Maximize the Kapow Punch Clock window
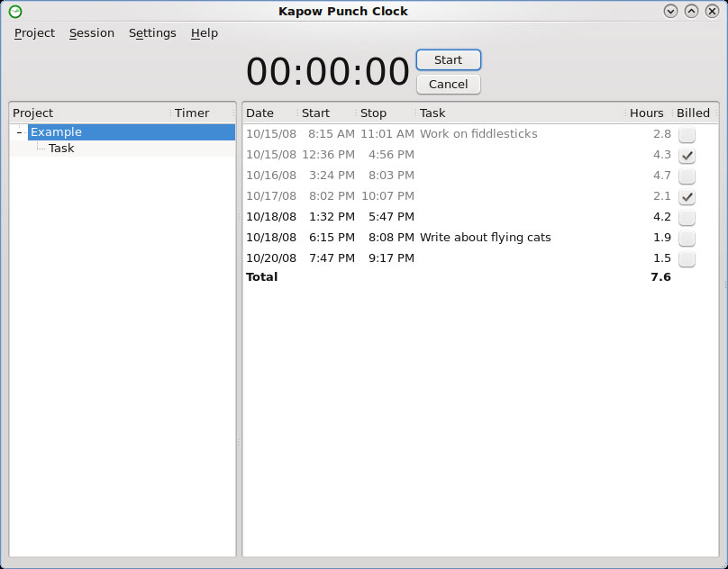Screen dimensions: 728x569 pos(691,11)
